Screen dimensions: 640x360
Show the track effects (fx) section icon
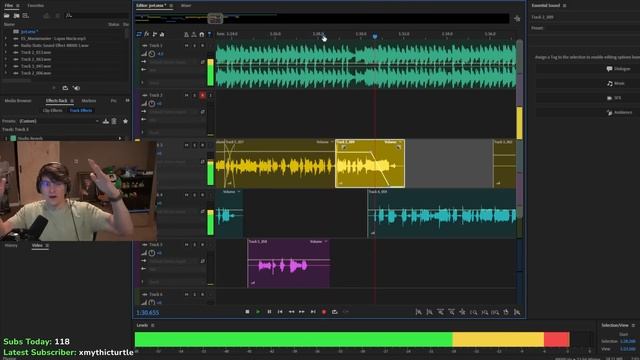click(147, 34)
